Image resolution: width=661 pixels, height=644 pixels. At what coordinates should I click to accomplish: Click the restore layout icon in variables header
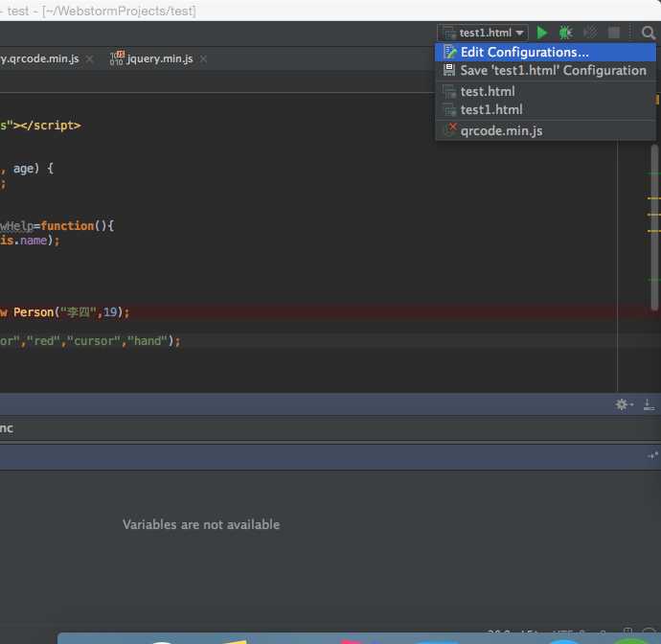(652, 455)
